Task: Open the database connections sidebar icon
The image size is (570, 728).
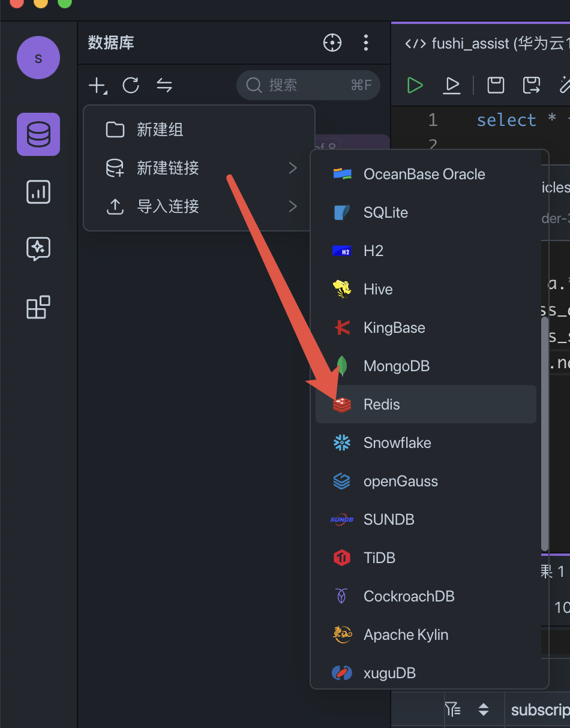Action: coord(38,134)
